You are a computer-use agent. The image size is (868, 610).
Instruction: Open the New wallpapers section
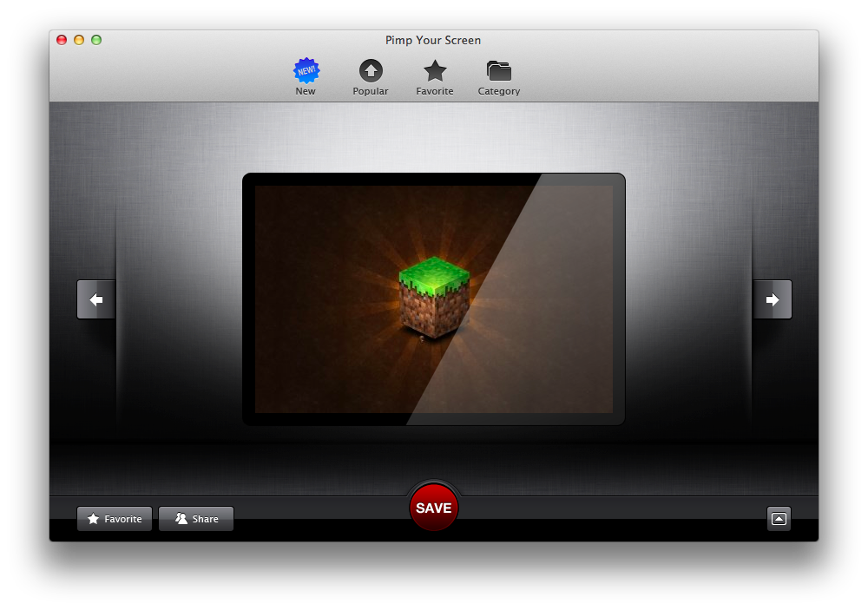[306, 76]
